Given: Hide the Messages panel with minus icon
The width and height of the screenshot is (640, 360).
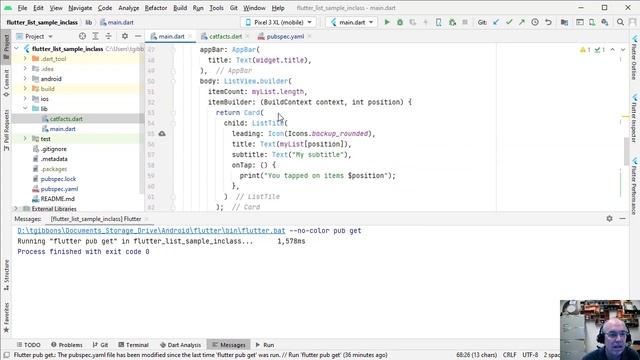Looking at the screenshot, I should pos(622,219).
